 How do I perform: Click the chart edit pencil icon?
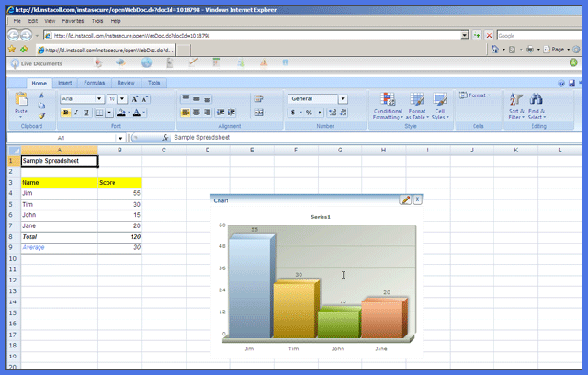click(x=405, y=199)
